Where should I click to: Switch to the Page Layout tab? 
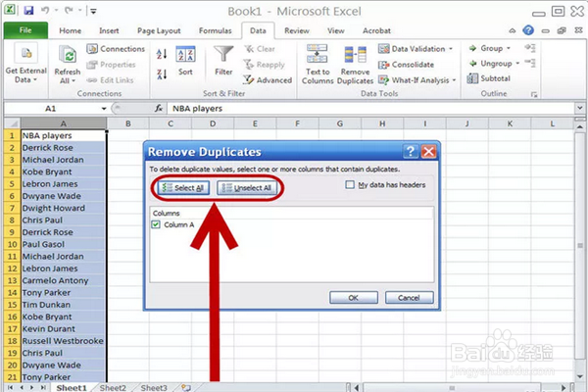pos(159,30)
